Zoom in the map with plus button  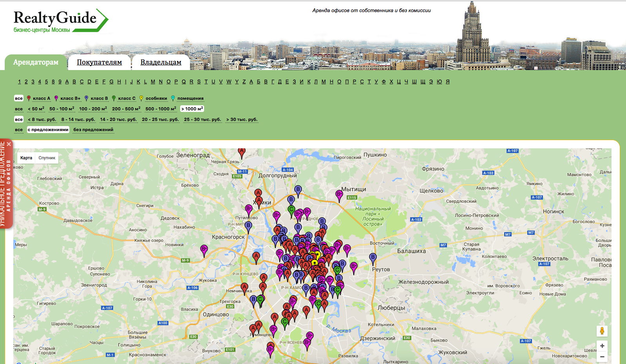click(602, 346)
